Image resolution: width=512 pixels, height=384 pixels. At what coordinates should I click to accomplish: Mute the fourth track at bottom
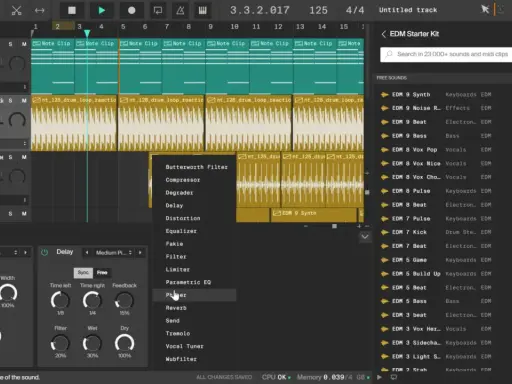coord(24,214)
